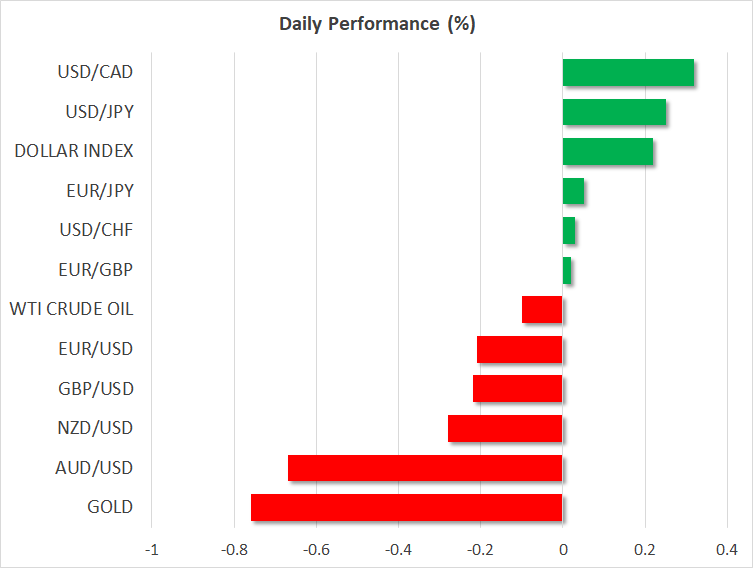This screenshot has height=568, width=753.
Task: Select the green USD/CAD bar
Action: (628, 73)
